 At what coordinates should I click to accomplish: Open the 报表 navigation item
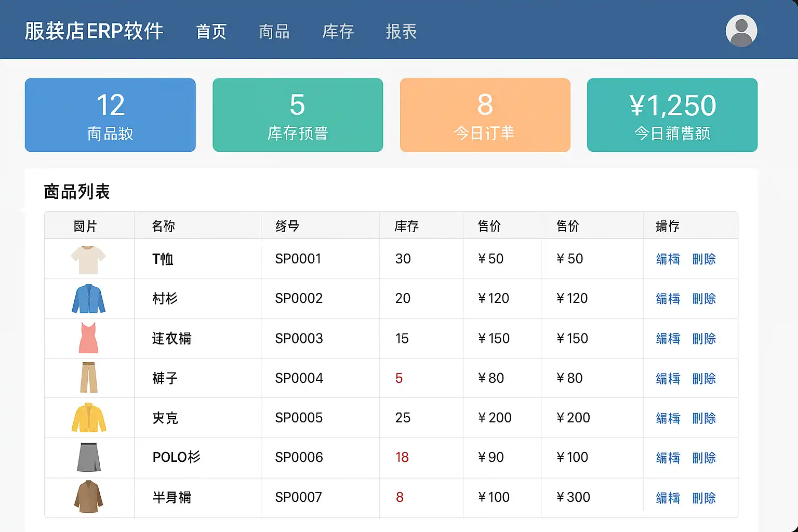(x=401, y=32)
